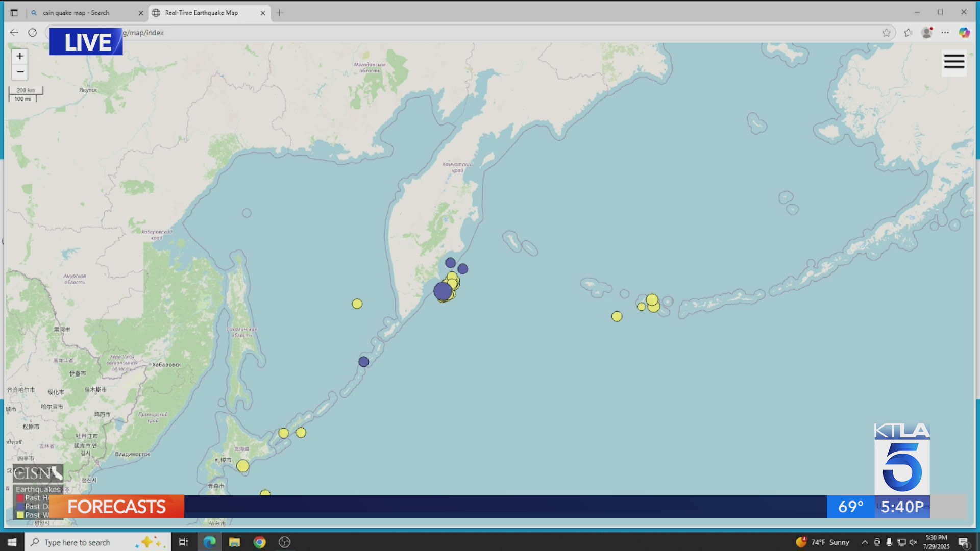This screenshot has width=980, height=551.
Task: Click the largest purple earthquake marker
Action: click(x=443, y=291)
